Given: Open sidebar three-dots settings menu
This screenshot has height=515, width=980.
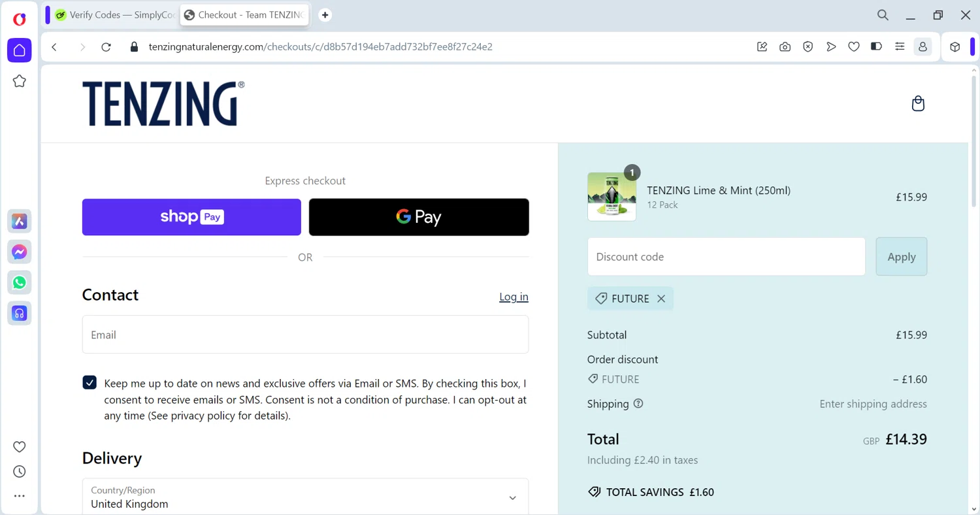Looking at the screenshot, I should (20, 496).
